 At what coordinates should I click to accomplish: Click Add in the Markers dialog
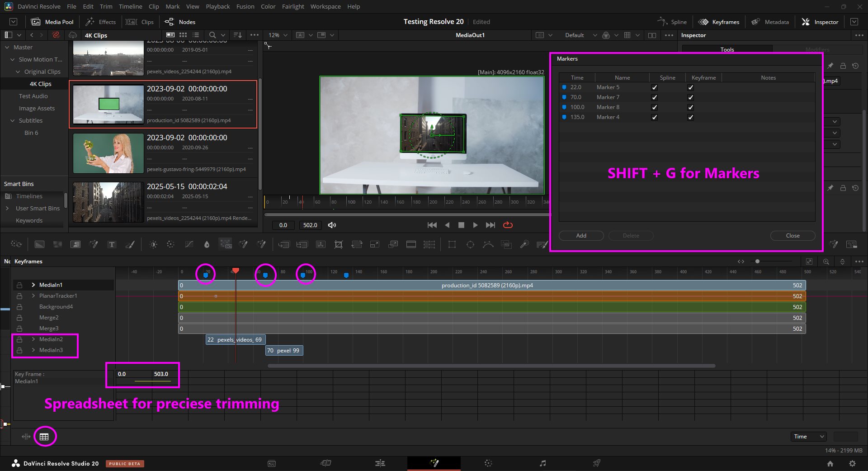click(x=581, y=236)
